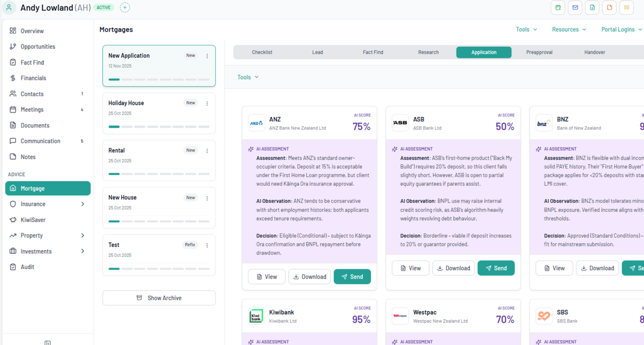Send the ANZ assessment
644x345 pixels.
(x=352, y=276)
